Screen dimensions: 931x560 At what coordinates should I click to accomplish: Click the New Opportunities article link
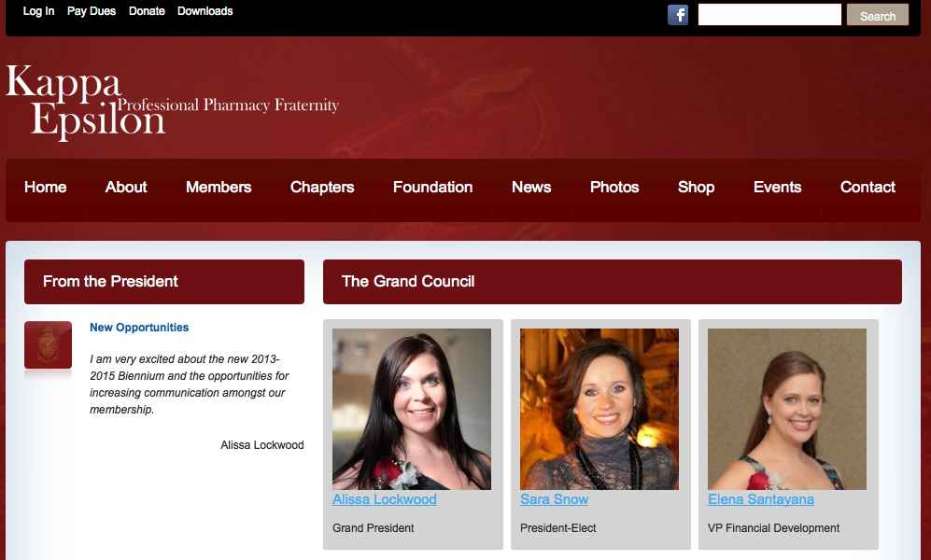[x=139, y=328]
